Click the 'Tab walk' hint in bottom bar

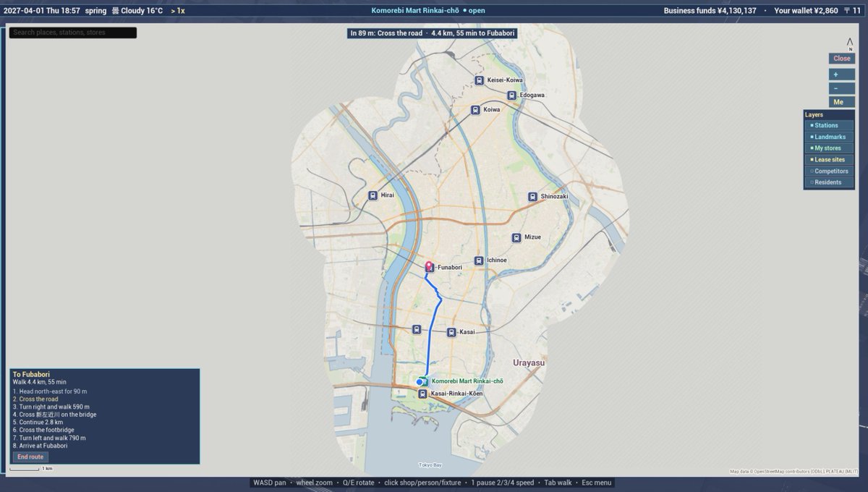point(557,483)
